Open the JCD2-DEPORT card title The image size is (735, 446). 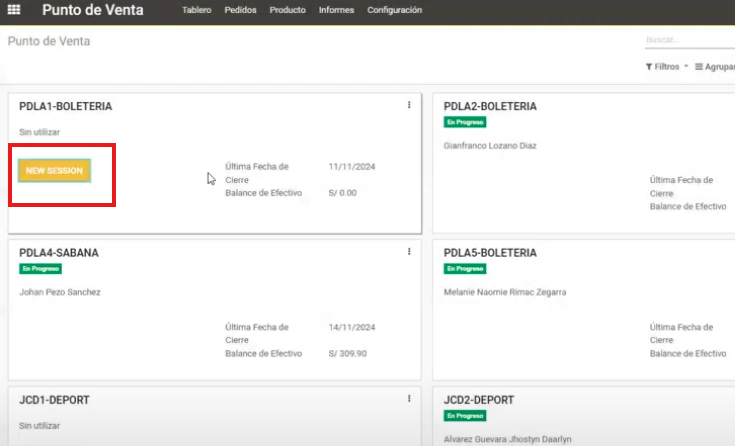[480, 400]
